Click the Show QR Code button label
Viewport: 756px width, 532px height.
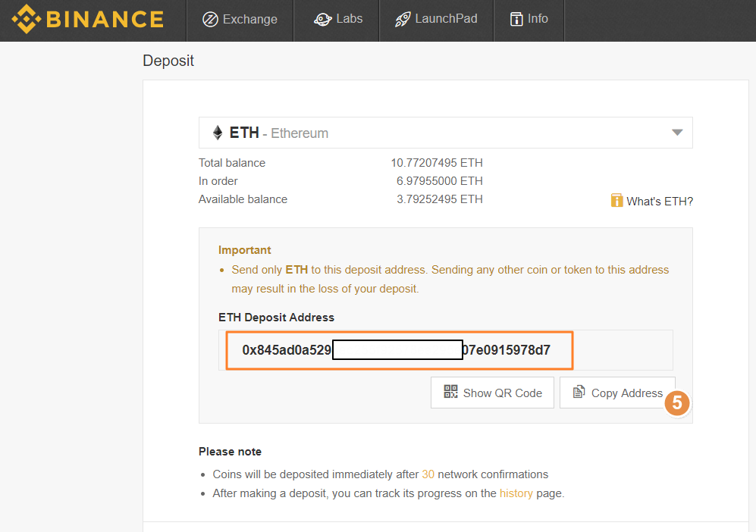503,393
